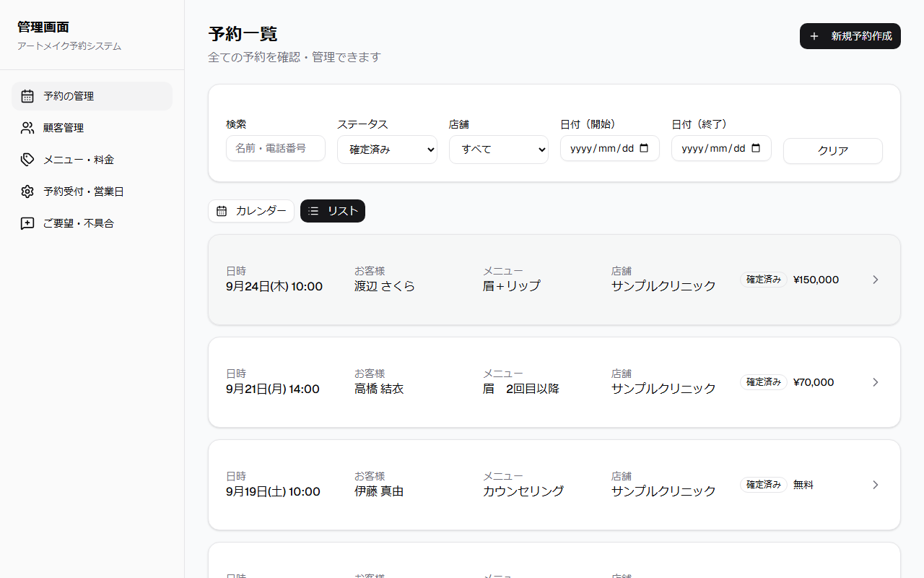Image resolution: width=924 pixels, height=578 pixels.
Task: Click the ¥70,000 price
Action: [814, 382]
